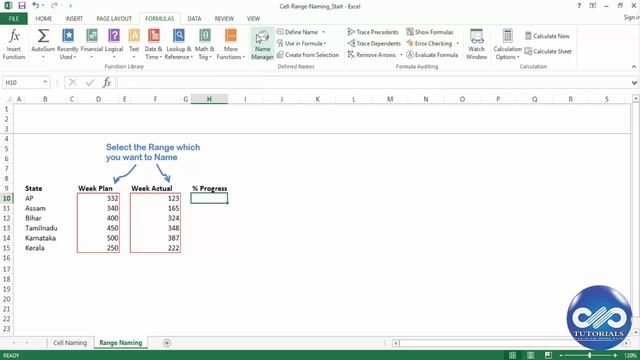Viewport: 640px width, 360px height.
Task: Select the Week Plan header cell
Action: click(98, 188)
